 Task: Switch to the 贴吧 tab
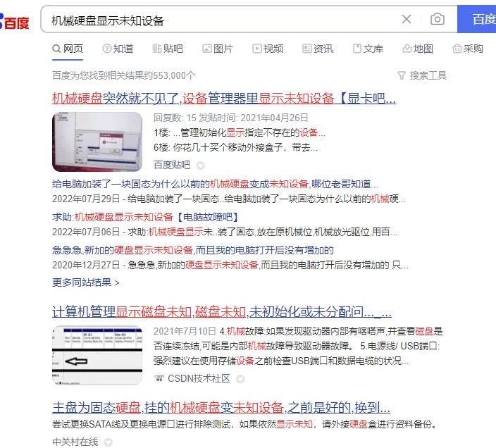click(168, 49)
